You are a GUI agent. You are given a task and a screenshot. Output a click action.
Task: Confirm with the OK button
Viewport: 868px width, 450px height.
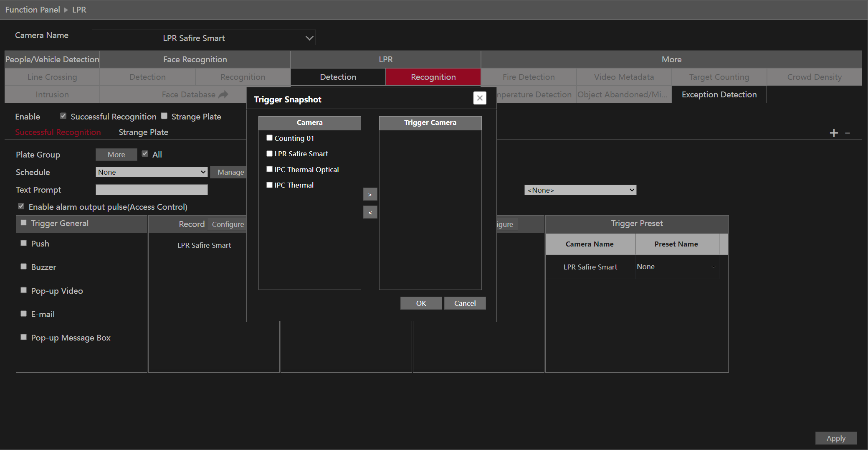pyautogui.click(x=421, y=303)
